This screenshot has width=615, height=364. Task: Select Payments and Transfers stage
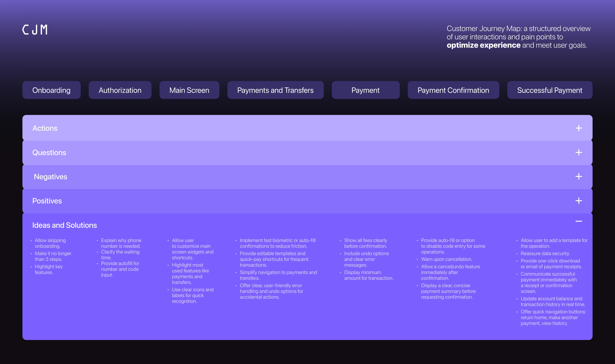tap(275, 90)
